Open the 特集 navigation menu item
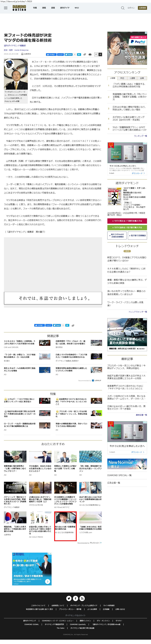 click(35, 8)
